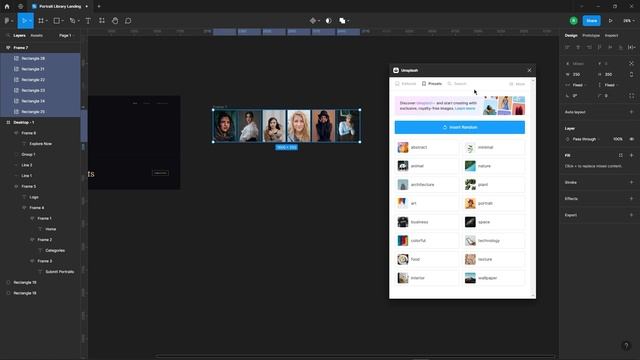Open the zoom level dropdown
This screenshot has width=640, height=360.
click(x=629, y=21)
